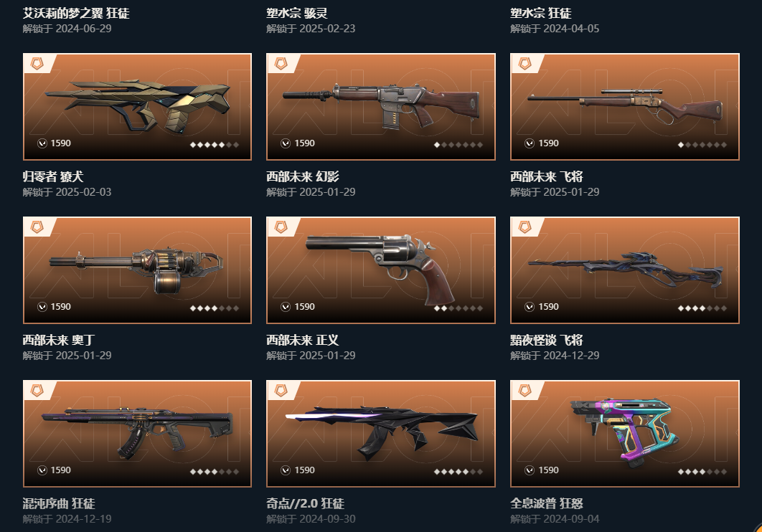Click the VP currency icon on 混沌序曲 狂徒 card
The image size is (762, 532).
[42, 470]
